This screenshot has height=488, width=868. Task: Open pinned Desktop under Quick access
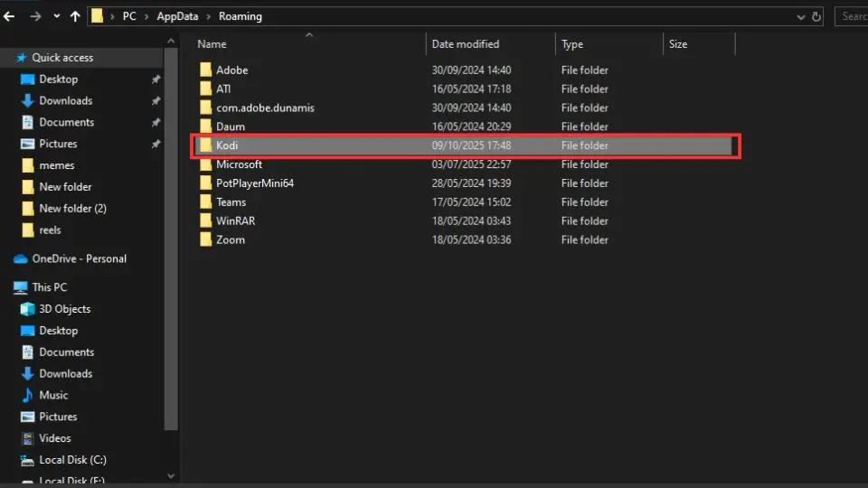tap(58, 80)
